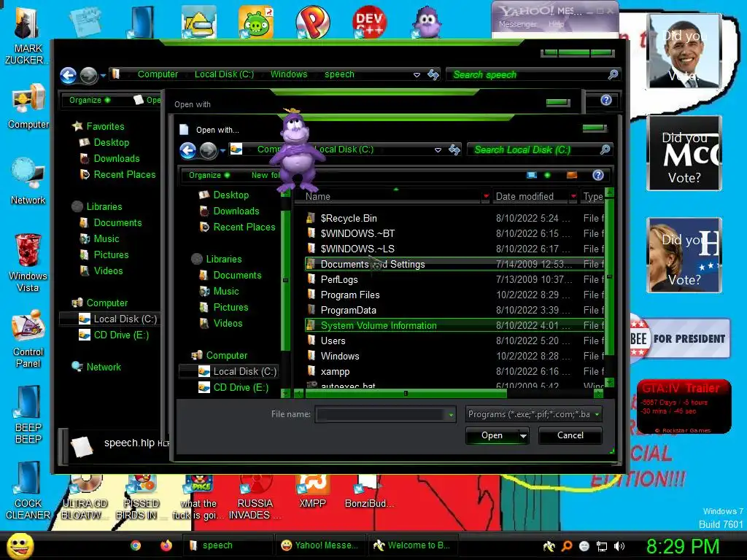The height and width of the screenshot is (560, 747).
Task: Open the Control Panel desktop icon
Action: tap(28, 339)
